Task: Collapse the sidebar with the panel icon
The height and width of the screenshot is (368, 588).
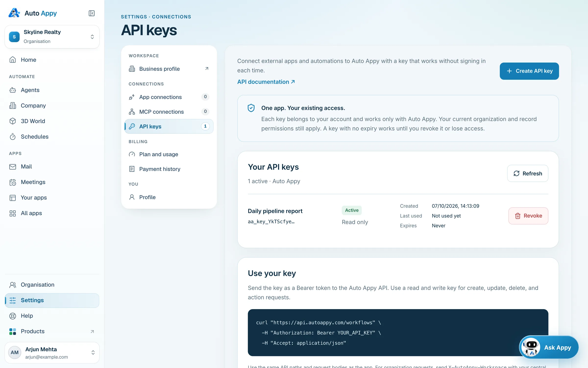Action: (92, 13)
